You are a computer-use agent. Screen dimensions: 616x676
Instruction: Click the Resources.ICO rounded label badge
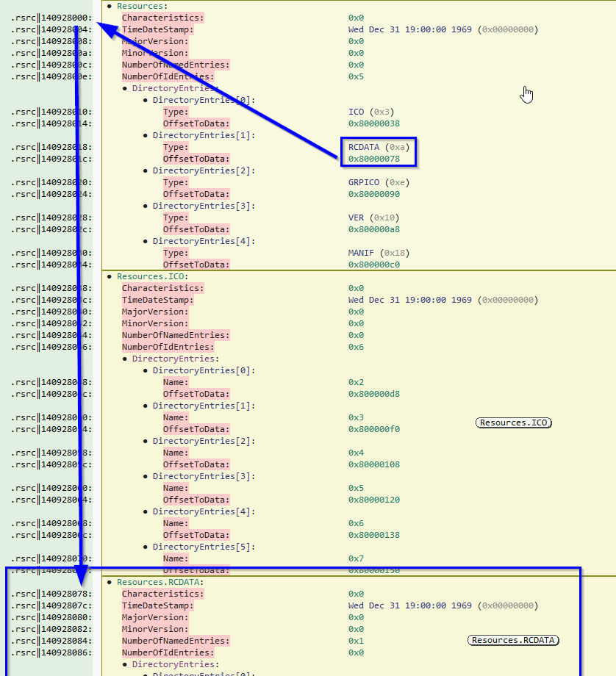(513, 422)
